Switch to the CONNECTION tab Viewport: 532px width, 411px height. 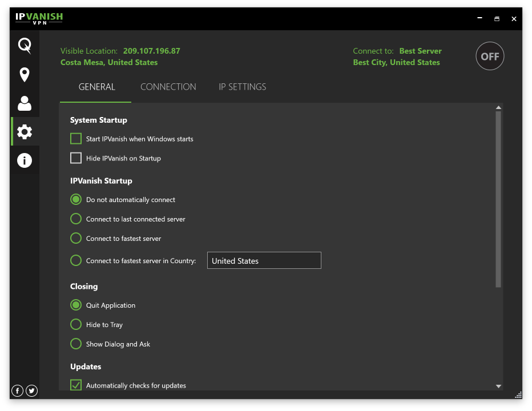click(x=168, y=87)
